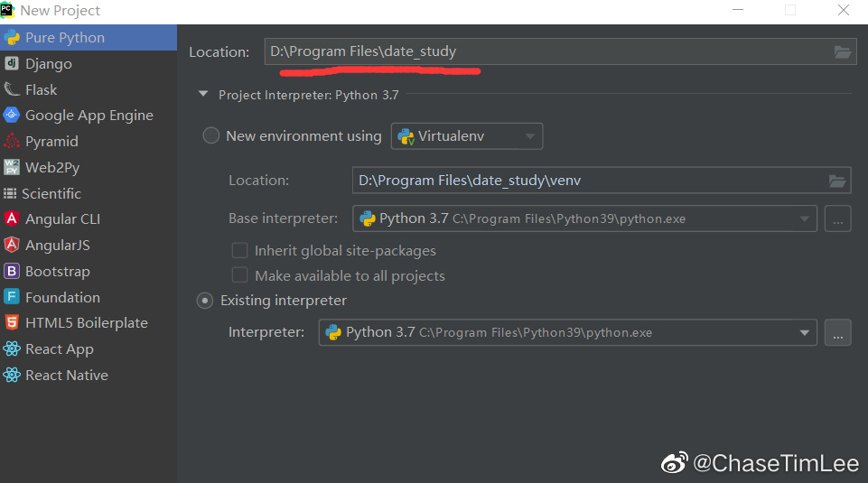The width and height of the screenshot is (868, 483).
Task: Collapse the Project Interpreter section
Action: pos(203,95)
